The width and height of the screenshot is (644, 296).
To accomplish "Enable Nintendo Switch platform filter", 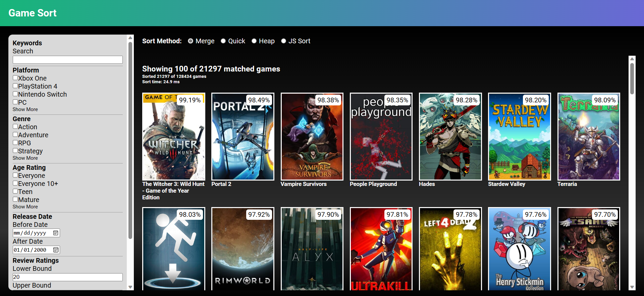I will pyautogui.click(x=15, y=94).
